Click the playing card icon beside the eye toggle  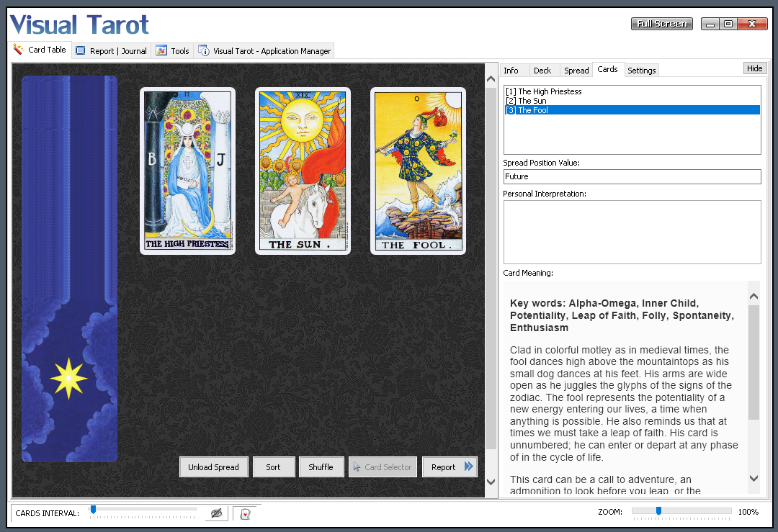pos(245,514)
